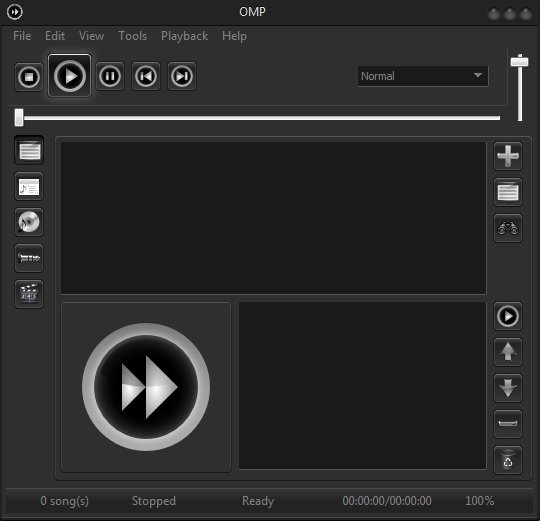Viewport: 540px width, 521px height.
Task: Click the "0 song(s)" status text
Action: pyautogui.click(x=64, y=501)
